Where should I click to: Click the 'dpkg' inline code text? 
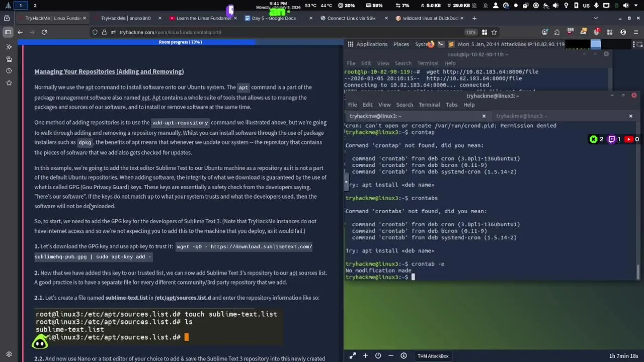(x=85, y=142)
